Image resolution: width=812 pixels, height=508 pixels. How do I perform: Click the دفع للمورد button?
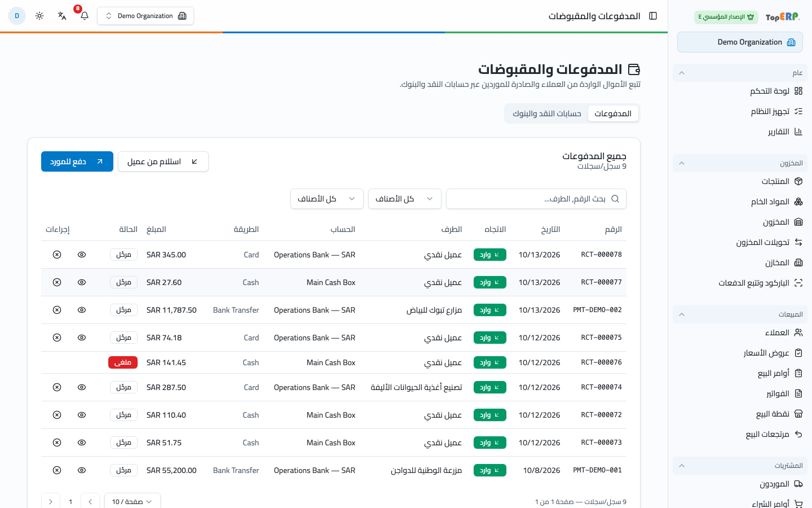[77, 161]
